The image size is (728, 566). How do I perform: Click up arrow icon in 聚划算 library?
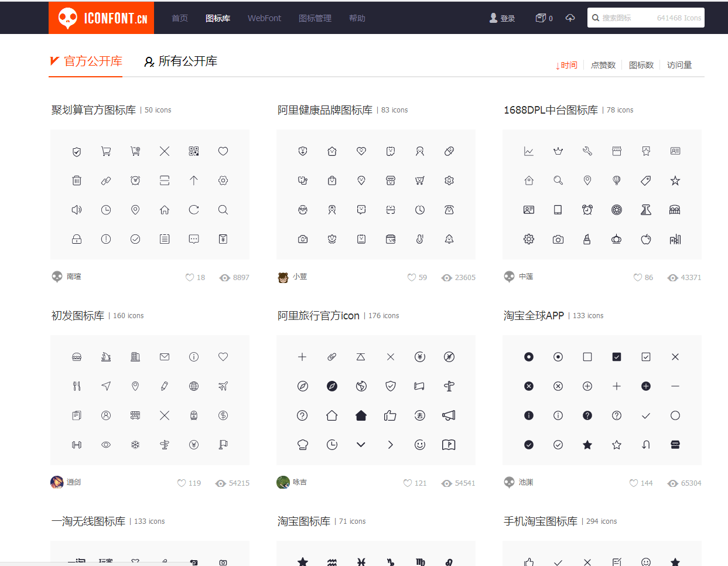pyautogui.click(x=194, y=180)
